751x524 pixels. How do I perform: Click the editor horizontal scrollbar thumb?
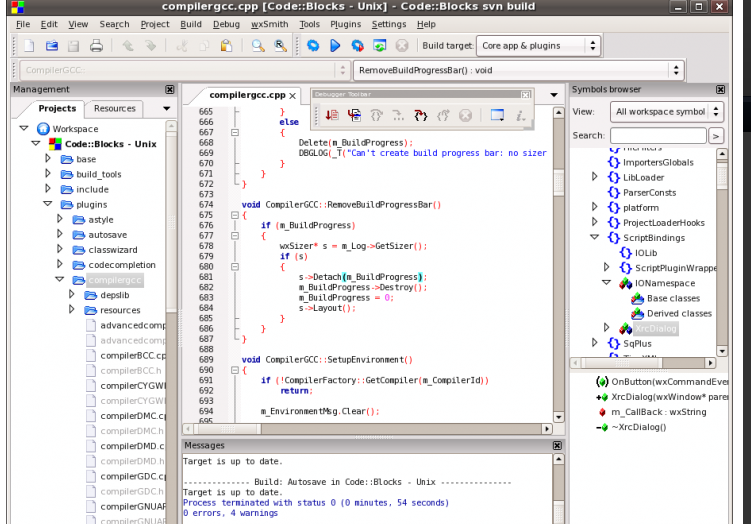click(x=228, y=429)
